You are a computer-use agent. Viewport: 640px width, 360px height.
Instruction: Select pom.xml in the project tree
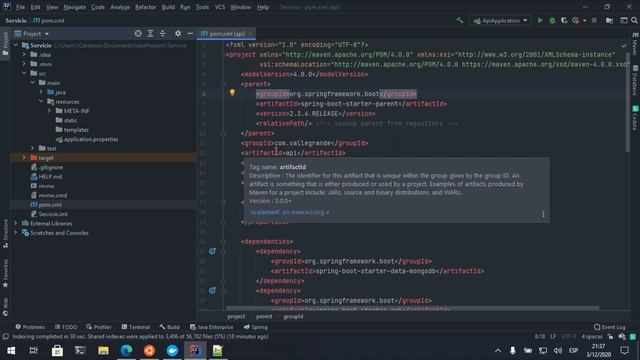pos(50,204)
